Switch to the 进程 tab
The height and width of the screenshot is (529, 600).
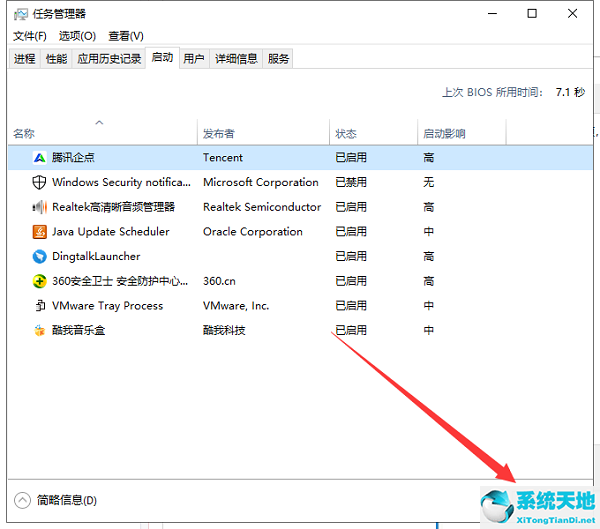click(24, 59)
